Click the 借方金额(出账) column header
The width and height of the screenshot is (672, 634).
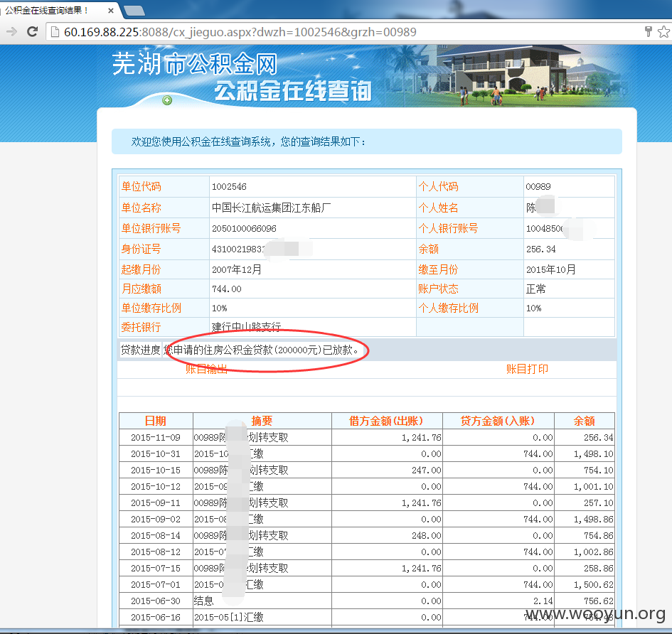(387, 421)
